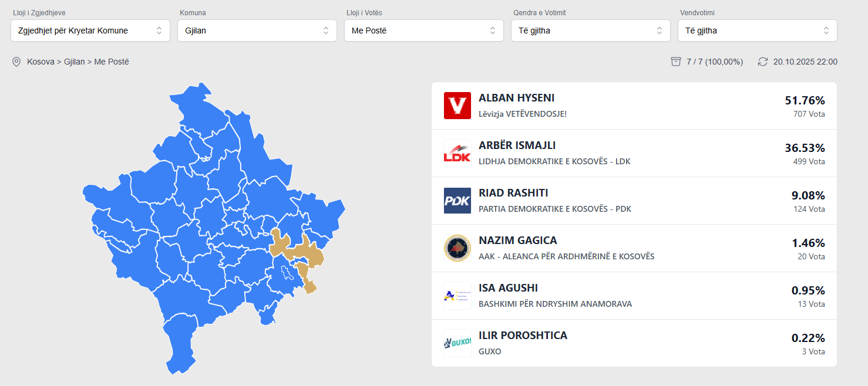Click the Vetëvendosje party logo icon

tap(457, 106)
